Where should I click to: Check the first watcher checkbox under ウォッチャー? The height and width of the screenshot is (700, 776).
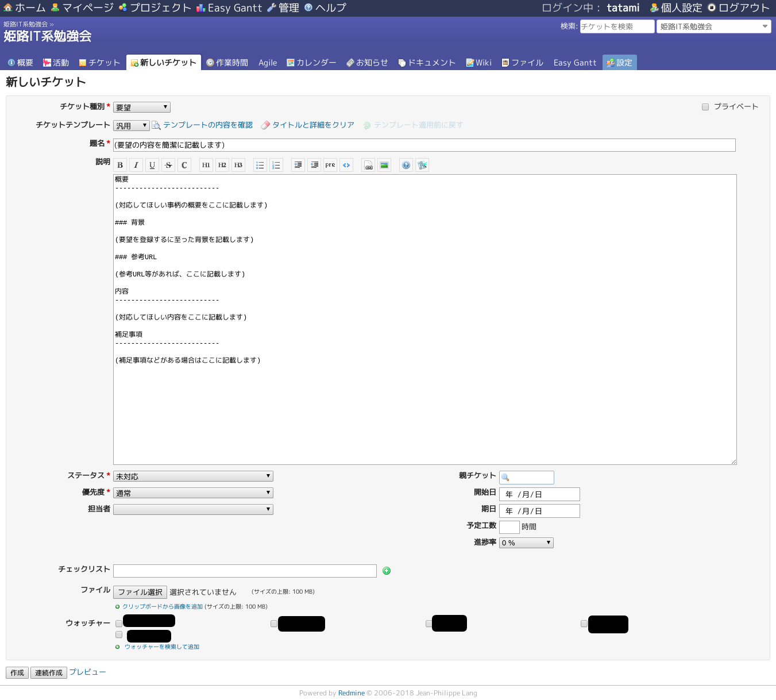pyautogui.click(x=119, y=623)
